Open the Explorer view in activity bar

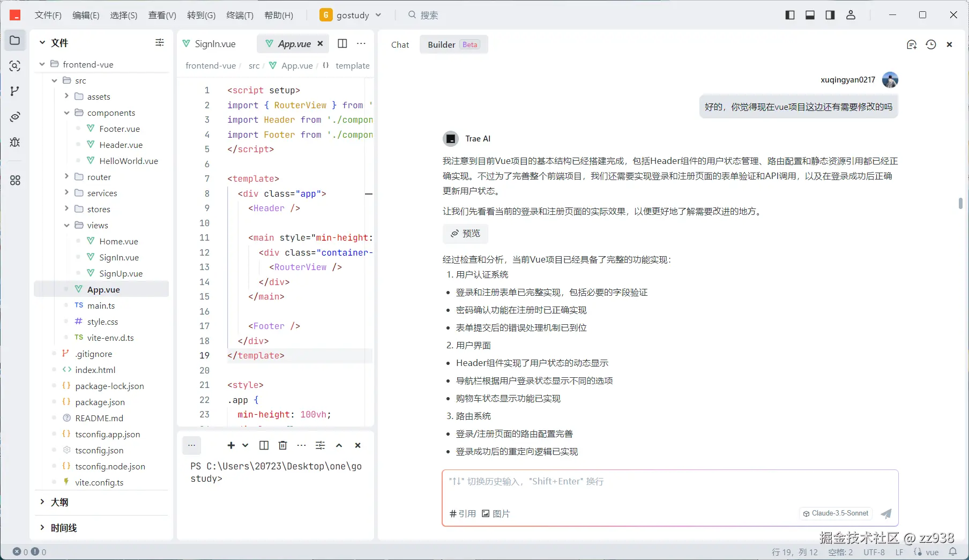click(x=15, y=40)
